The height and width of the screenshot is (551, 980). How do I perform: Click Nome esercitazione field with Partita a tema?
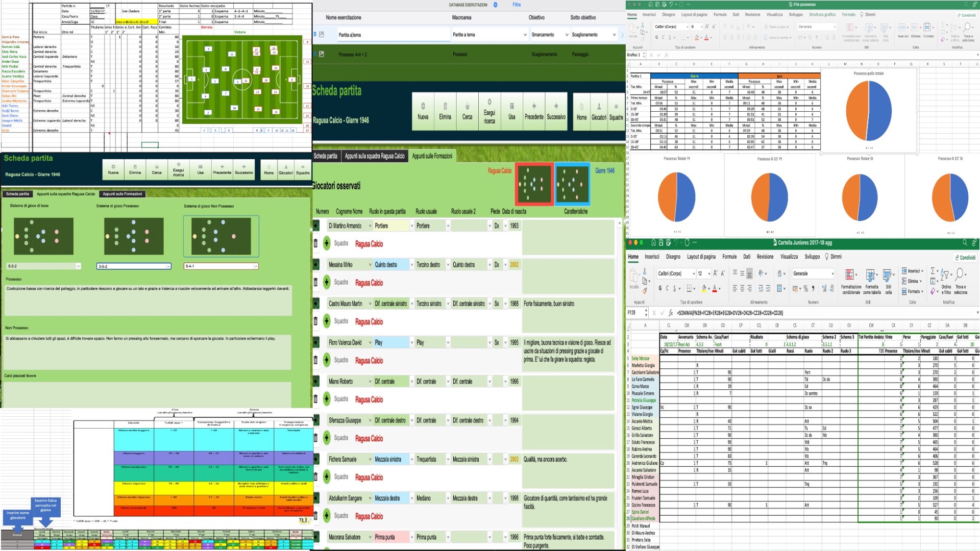point(393,35)
